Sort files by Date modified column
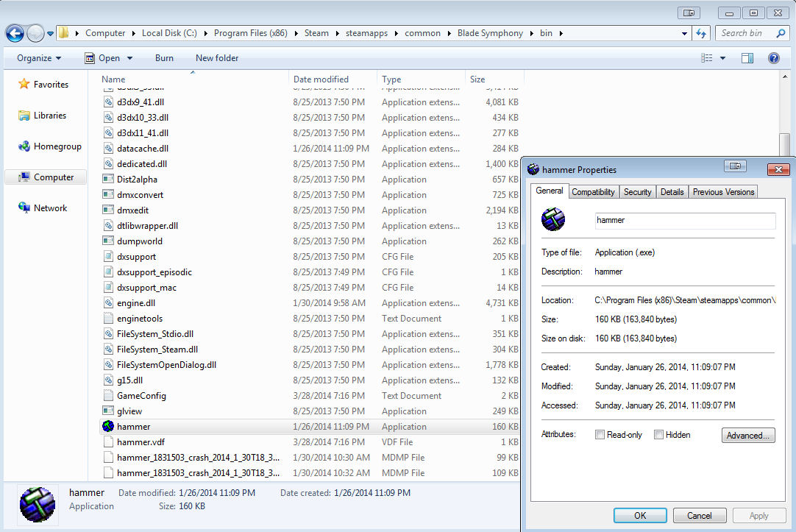This screenshot has width=796, height=532. coord(332,79)
